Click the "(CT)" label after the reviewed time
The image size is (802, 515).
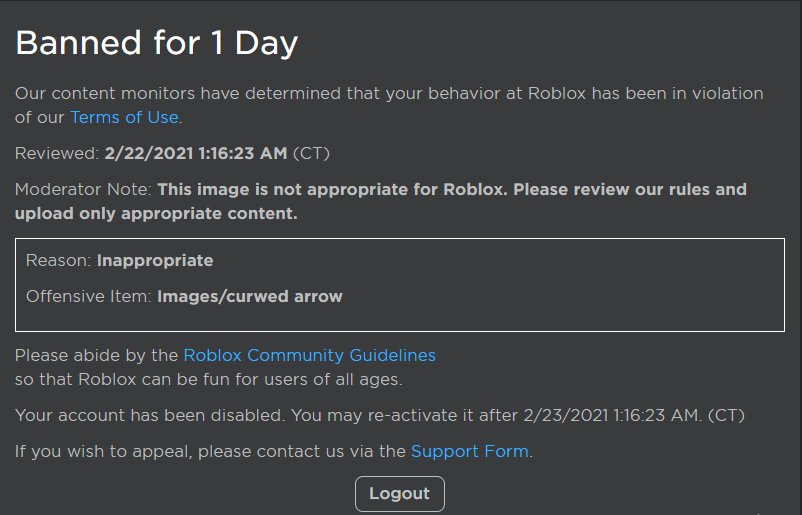tap(311, 153)
